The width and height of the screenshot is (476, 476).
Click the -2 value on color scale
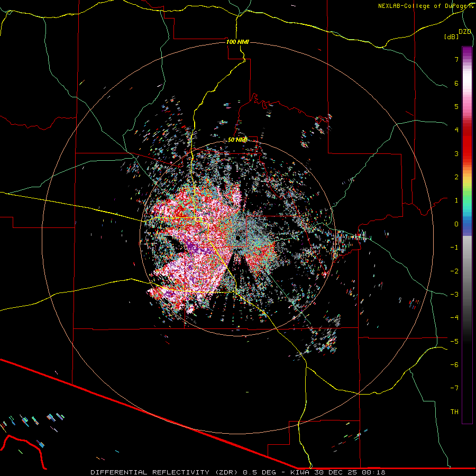454,271
